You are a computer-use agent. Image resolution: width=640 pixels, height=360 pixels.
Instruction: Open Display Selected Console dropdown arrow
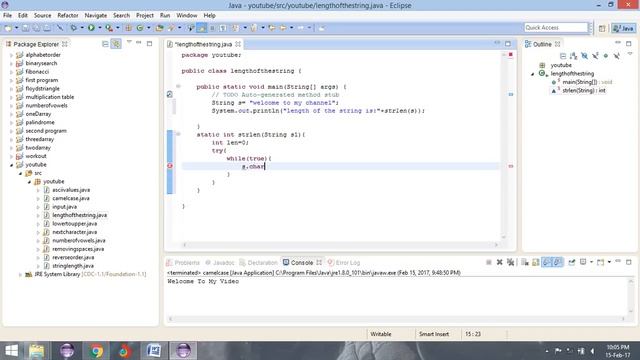591,262
